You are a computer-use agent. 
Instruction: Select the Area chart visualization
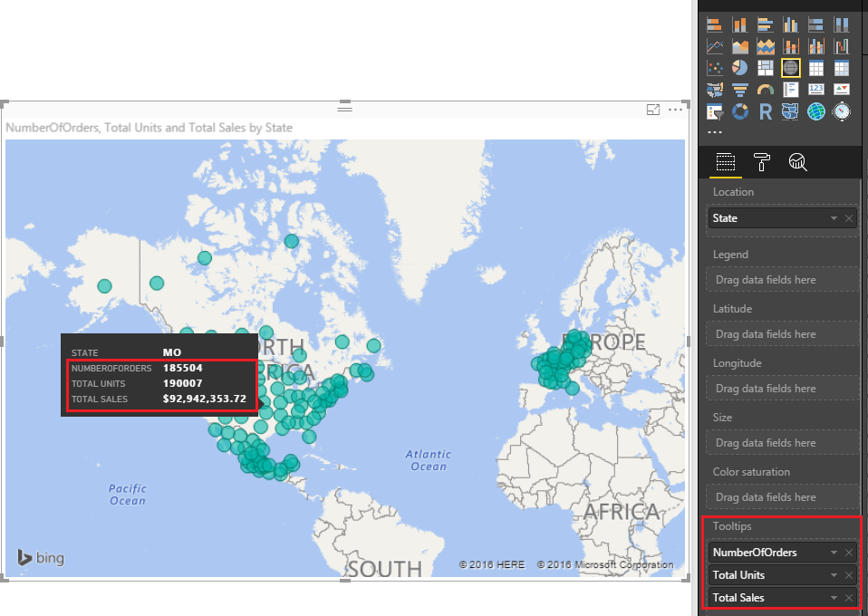739,46
